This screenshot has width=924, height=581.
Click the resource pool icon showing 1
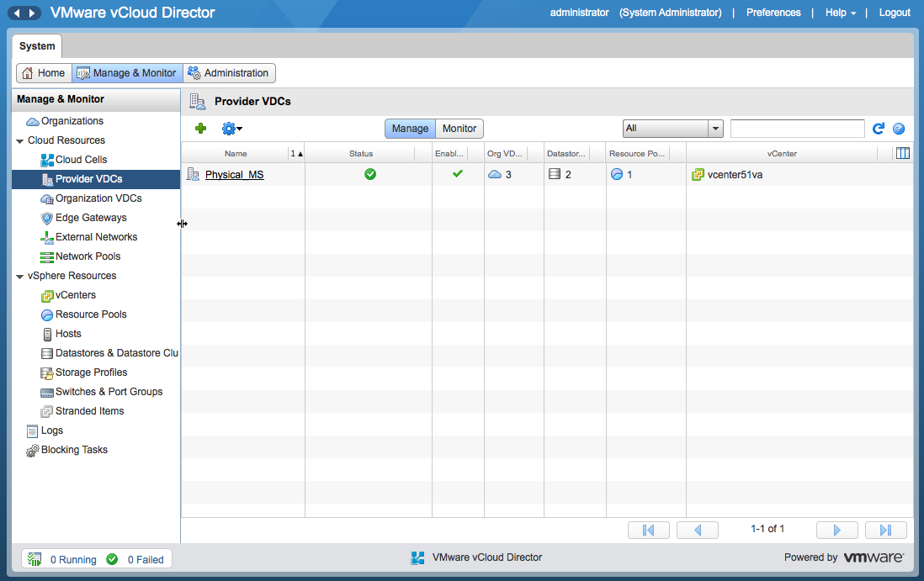pos(616,174)
